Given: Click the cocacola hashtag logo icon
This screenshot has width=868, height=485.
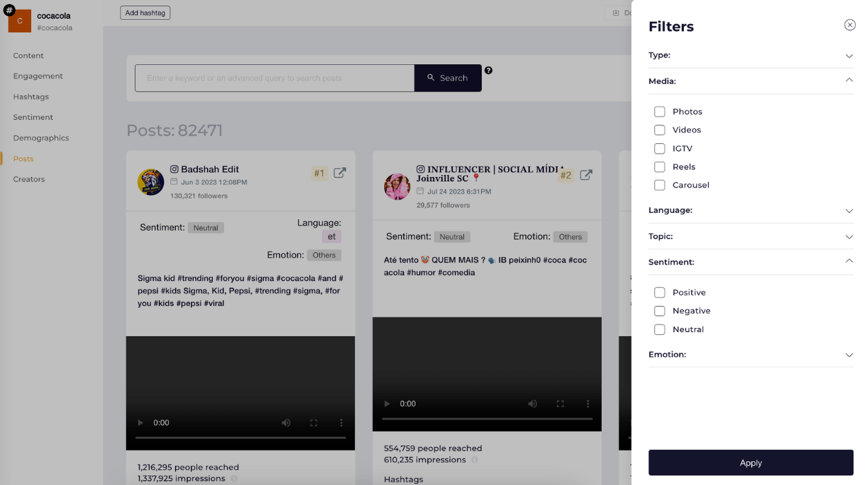Looking at the screenshot, I should tap(19, 21).
